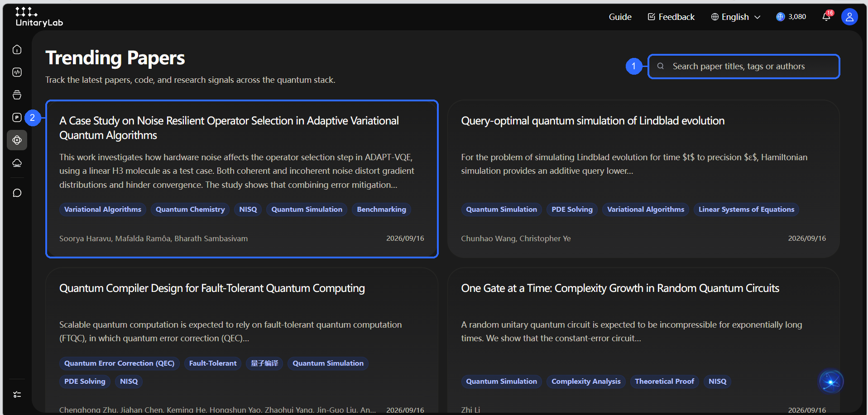
Task: Click author name Zhi Li
Action: pos(470,410)
